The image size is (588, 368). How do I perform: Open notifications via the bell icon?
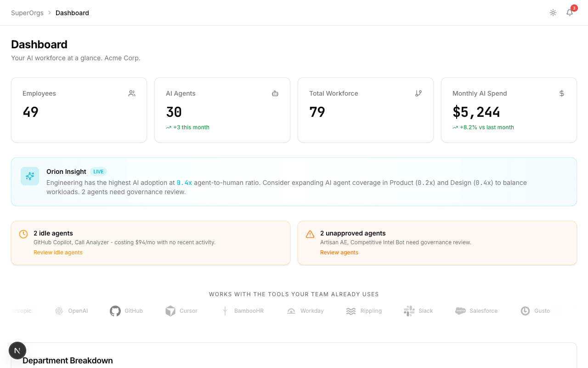coord(569,12)
